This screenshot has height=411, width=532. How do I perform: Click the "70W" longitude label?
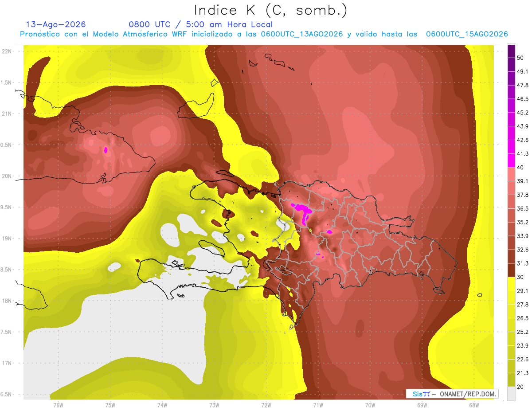(x=370, y=405)
